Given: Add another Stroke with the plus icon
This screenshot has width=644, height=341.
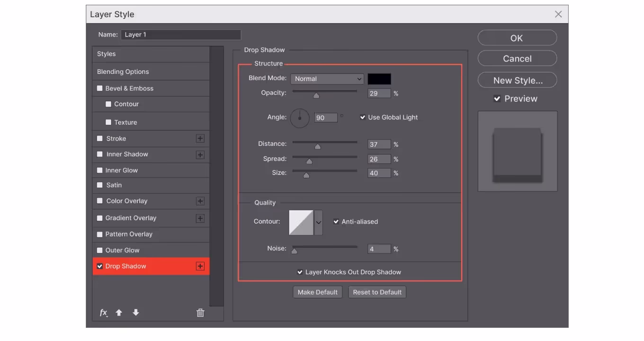Looking at the screenshot, I should 200,138.
